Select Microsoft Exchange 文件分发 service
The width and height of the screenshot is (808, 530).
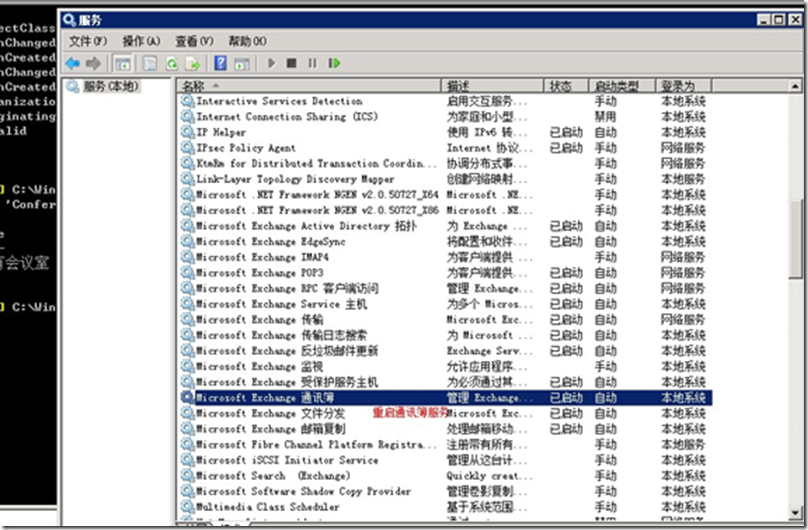coord(271,413)
